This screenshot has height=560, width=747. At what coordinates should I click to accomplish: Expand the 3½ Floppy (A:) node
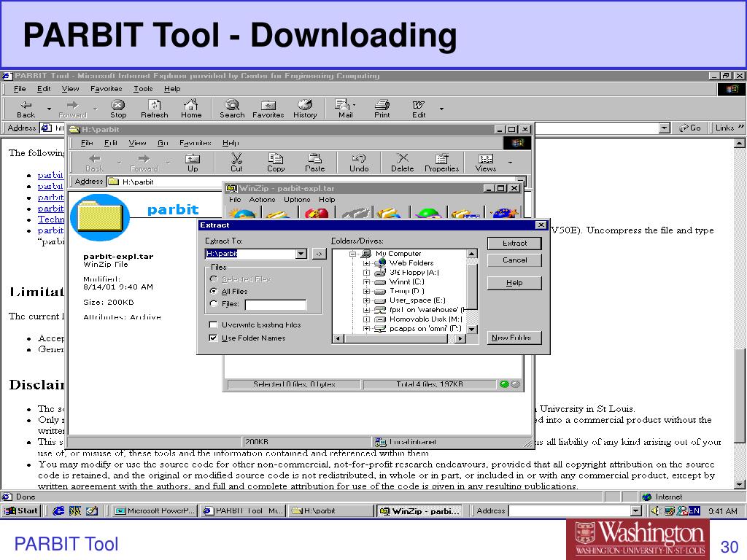click(x=366, y=273)
